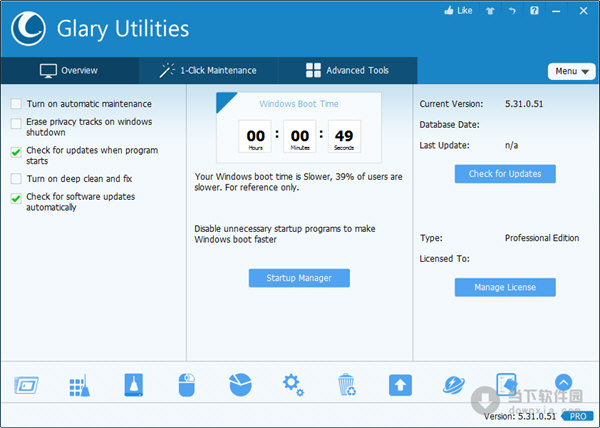The height and width of the screenshot is (428, 600).
Task: Click the 00 Hours boot time box
Action: 255,137
